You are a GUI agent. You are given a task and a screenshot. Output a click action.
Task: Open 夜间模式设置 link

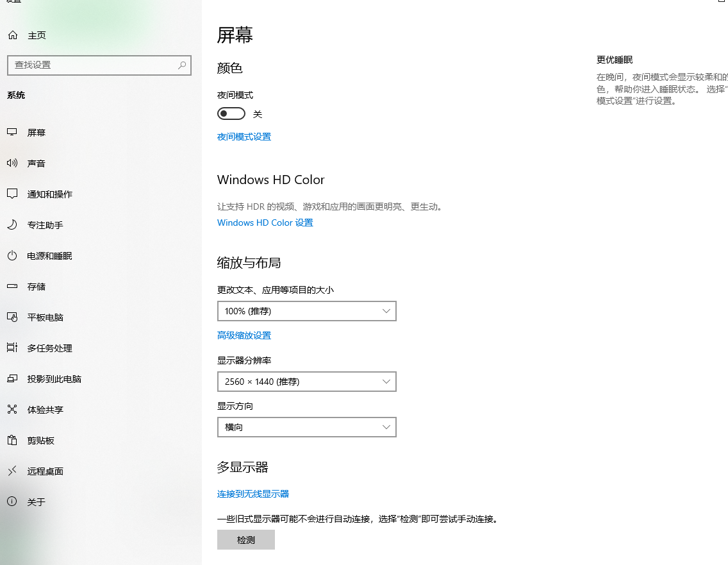(244, 137)
